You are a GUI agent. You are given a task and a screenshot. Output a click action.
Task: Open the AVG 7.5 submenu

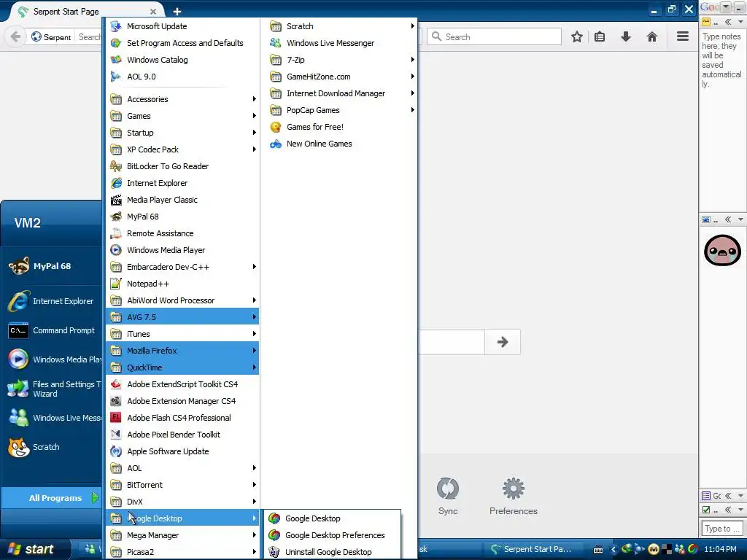182,317
